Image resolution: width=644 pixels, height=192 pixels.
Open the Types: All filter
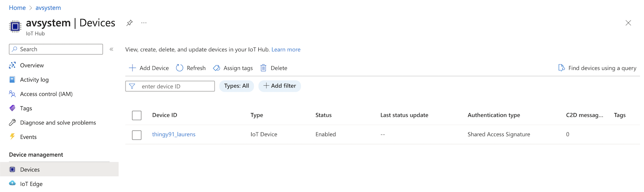point(237,86)
